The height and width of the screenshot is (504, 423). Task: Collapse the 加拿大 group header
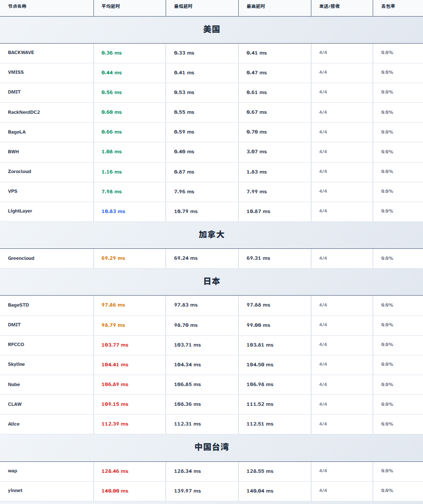(211, 235)
